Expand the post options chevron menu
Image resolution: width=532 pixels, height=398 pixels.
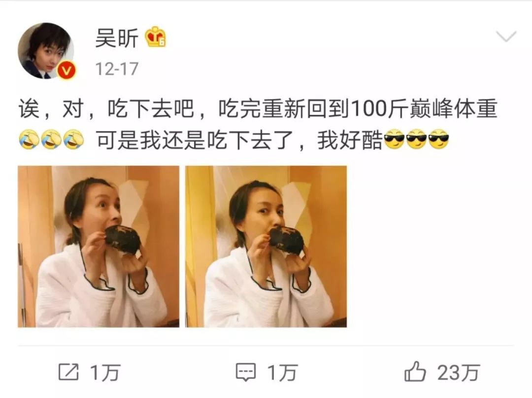pyautogui.click(x=506, y=36)
